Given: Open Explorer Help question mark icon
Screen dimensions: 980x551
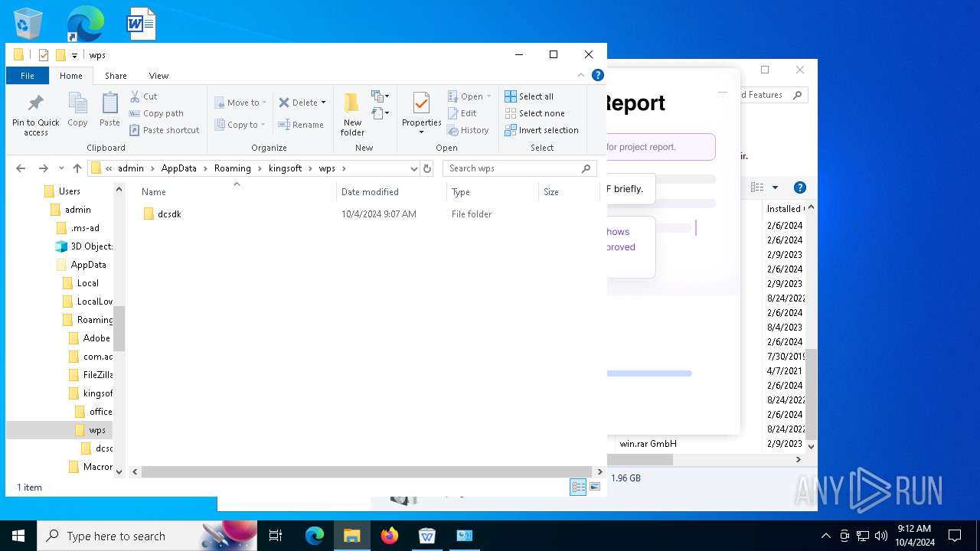Looking at the screenshot, I should tap(598, 75).
